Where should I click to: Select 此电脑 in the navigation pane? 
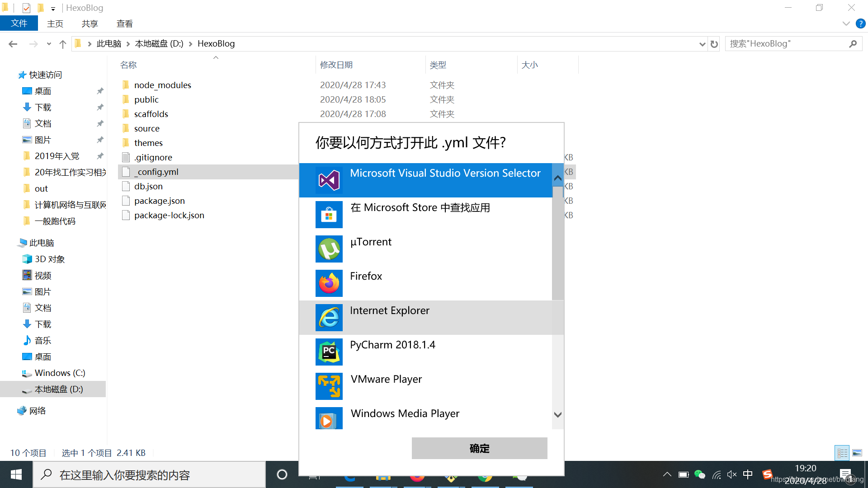[41, 243]
